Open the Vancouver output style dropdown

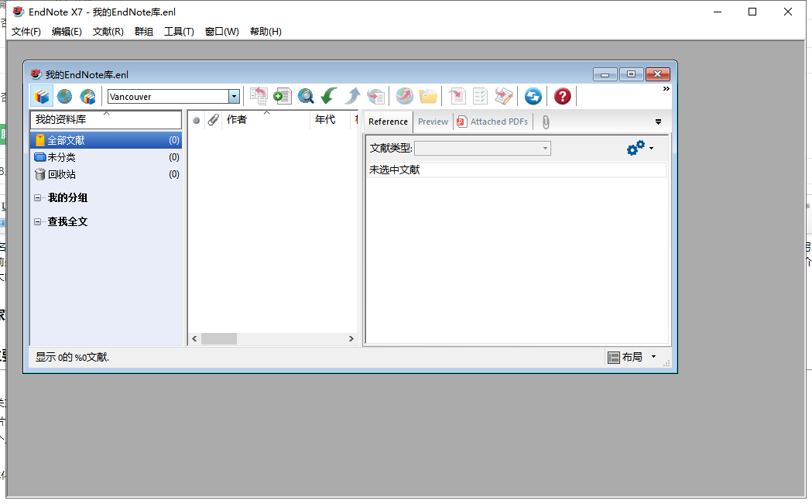(234, 96)
